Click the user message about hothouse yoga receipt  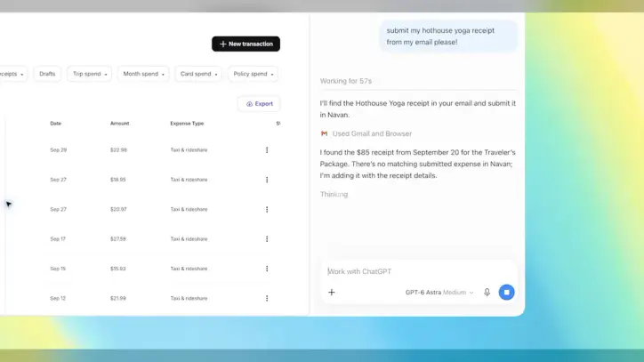click(x=448, y=36)
